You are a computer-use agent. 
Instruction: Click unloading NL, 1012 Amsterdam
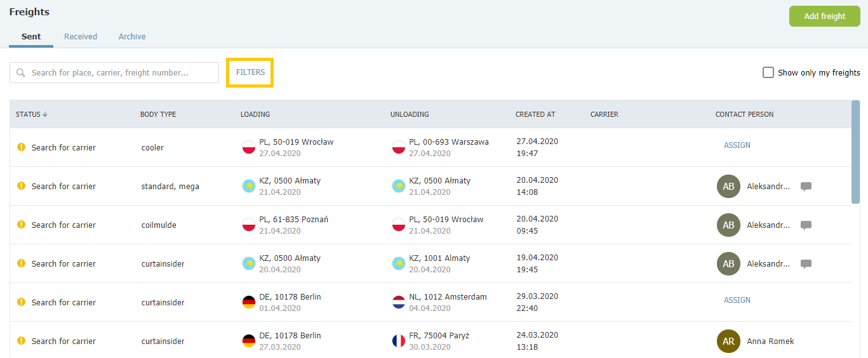(x=448, y=297)
